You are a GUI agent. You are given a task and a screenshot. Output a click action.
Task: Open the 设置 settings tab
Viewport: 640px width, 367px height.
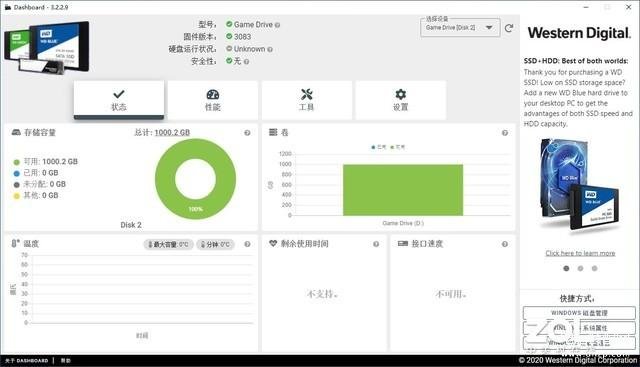400,100
